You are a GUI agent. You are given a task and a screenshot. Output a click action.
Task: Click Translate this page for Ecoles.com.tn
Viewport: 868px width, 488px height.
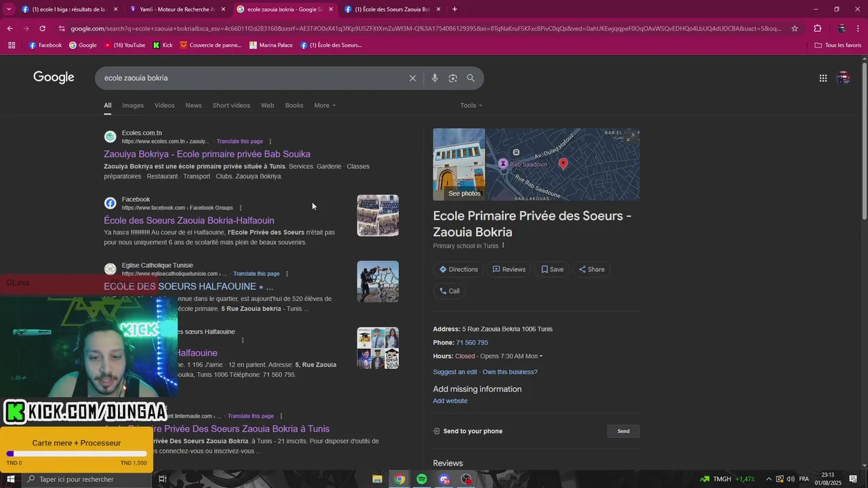(239, 142)
